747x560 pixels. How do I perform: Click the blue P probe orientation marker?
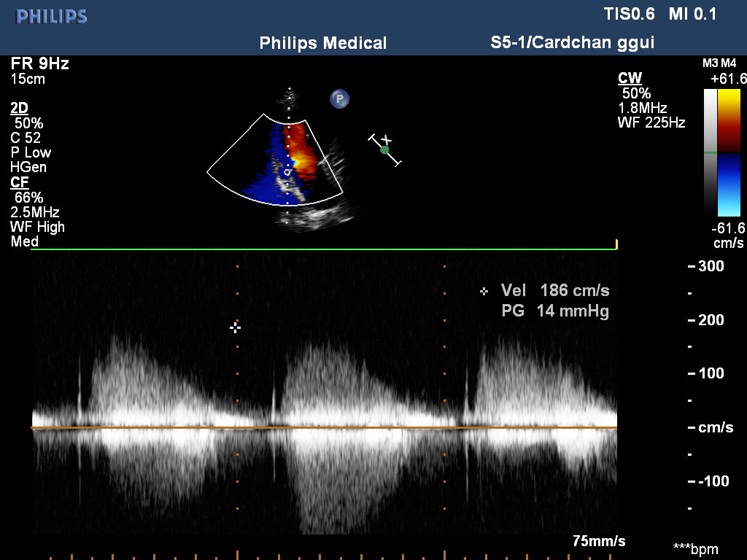(338, 99)
